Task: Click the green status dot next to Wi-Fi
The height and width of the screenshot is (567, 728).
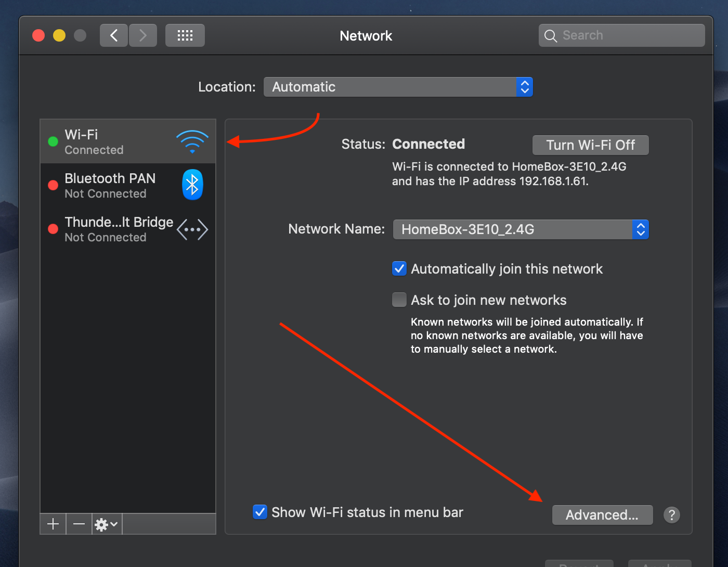Action: pos(53,141)
